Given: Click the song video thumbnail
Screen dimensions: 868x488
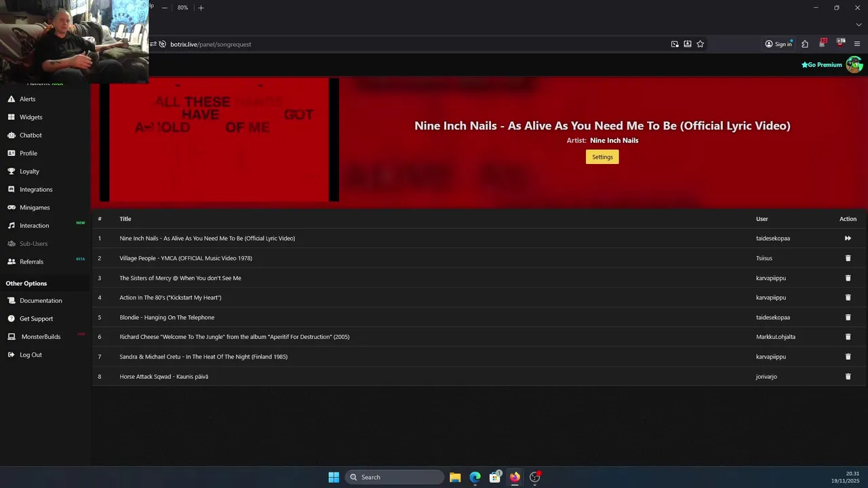Looking at the screenshot, I should (219, 140).
